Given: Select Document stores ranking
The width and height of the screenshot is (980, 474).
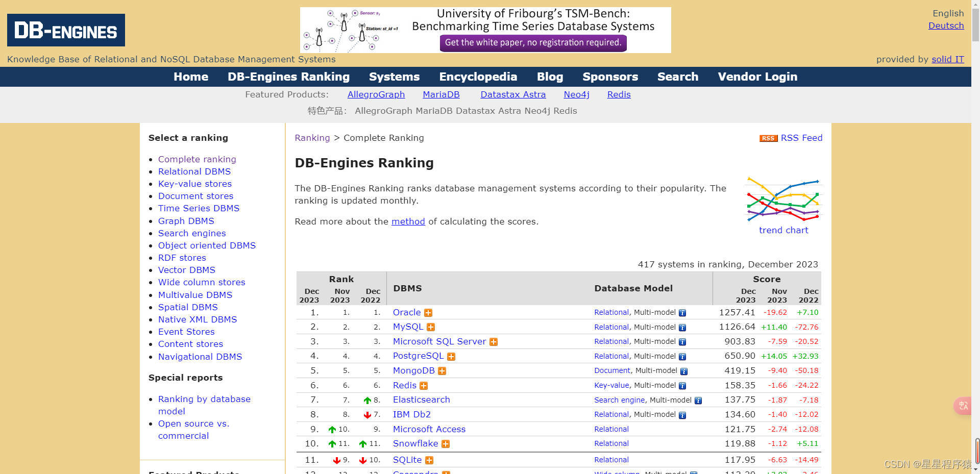Looking at the screenshot, I should (195, 196).
